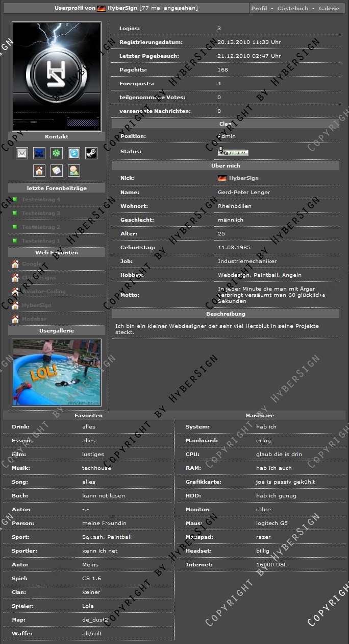Open the Modsbar favorite link
The height and width of the screenshot is (644, 349).
(34, 319)
